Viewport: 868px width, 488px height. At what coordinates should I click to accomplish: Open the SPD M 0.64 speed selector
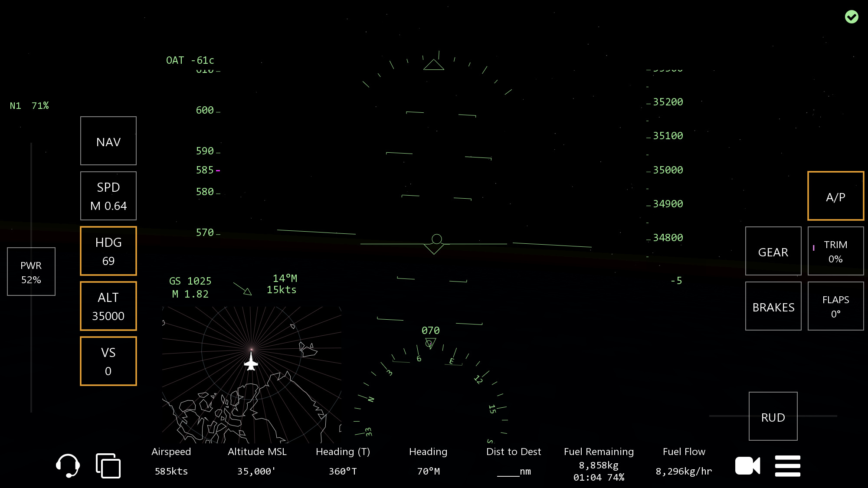(x=108, y=196)
